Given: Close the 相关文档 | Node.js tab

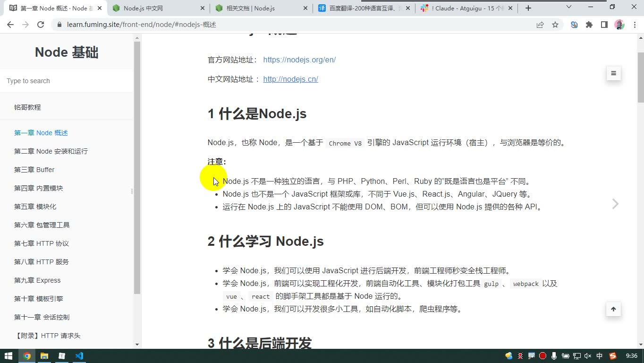Looking at the screenshot, I should tap(305, 8).
